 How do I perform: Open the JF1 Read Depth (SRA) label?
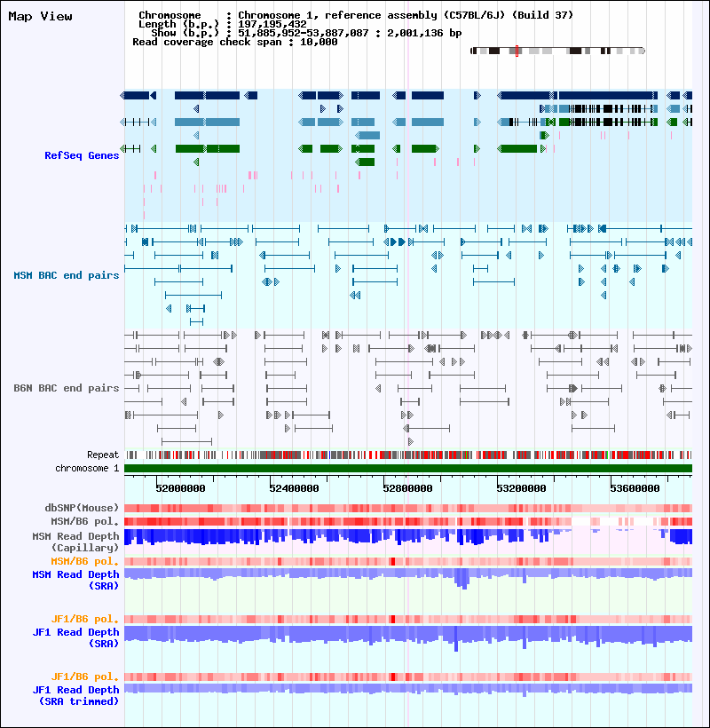coord(75,637)
